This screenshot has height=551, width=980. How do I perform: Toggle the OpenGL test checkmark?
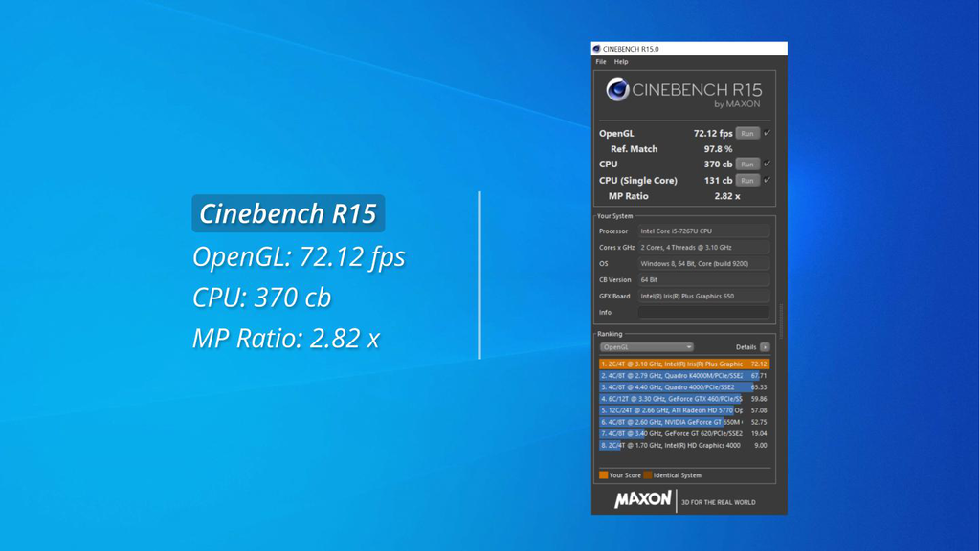(x=768, y=133)
